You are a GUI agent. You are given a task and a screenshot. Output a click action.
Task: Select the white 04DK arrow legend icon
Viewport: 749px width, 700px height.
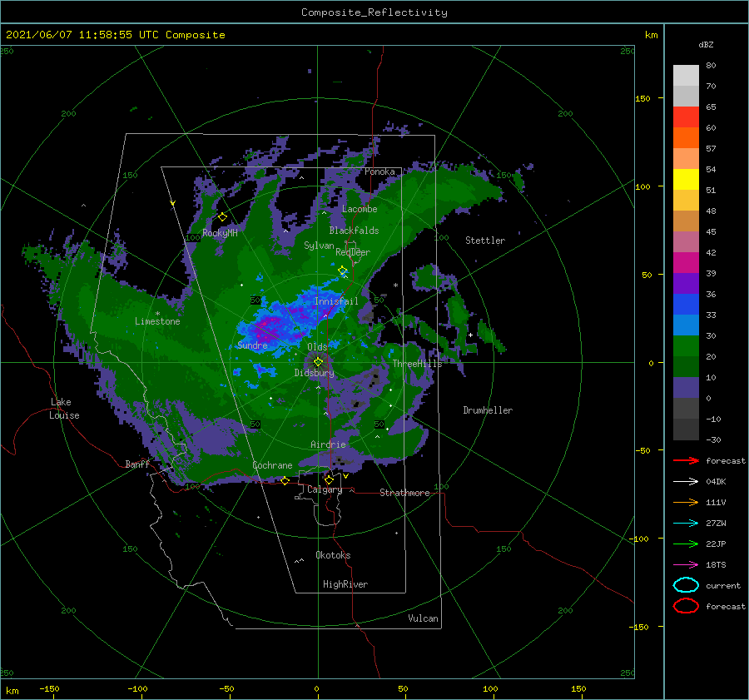pos(686,482)
